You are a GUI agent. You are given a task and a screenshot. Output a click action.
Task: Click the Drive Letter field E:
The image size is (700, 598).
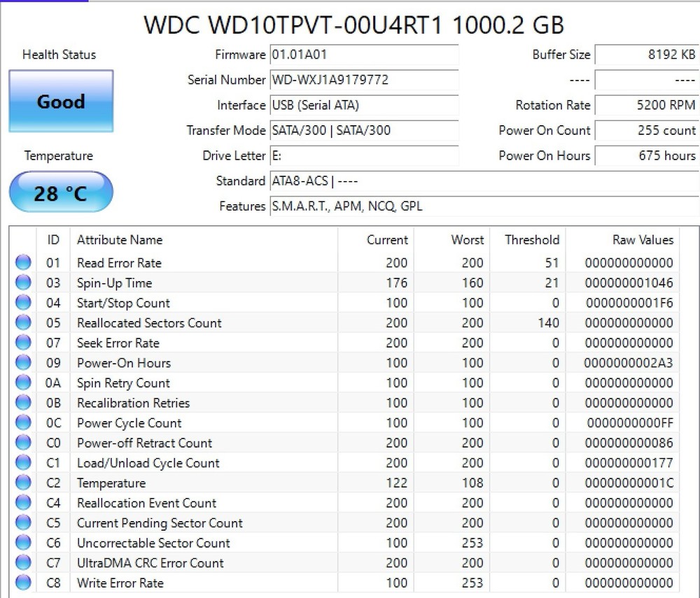(x=364, y=156)
